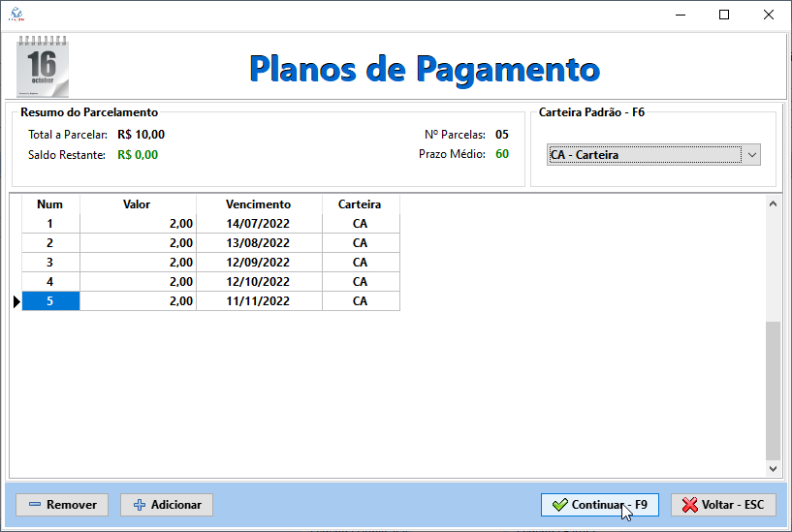The height and width of the screenshot is (532, 792).
Task: Remove the selected installment with Remover
Action: click(62, 505)
